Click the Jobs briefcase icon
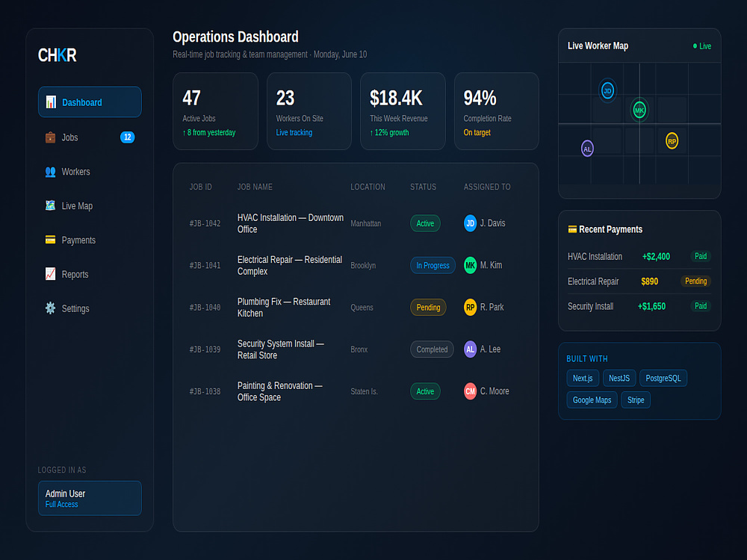 click(x=50, y=137)
